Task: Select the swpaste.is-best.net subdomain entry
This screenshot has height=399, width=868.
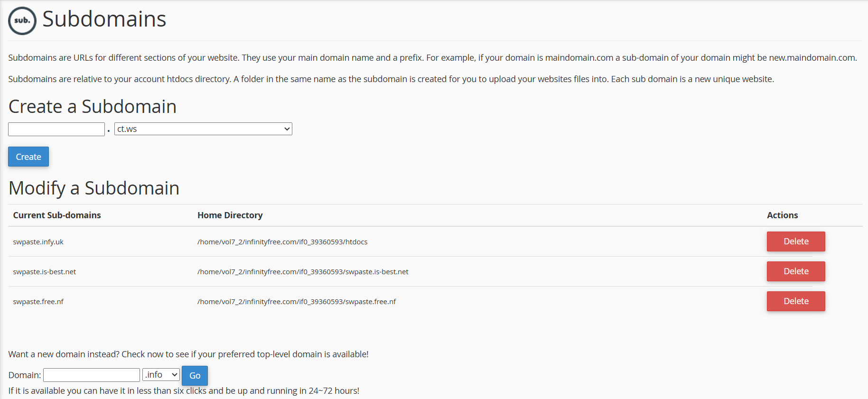Action: [x=45, y=272]
